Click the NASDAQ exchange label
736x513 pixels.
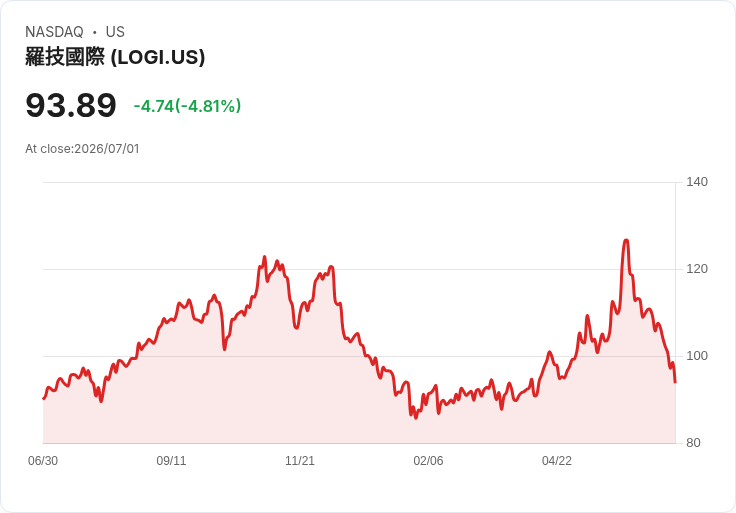tap(54, 32)
